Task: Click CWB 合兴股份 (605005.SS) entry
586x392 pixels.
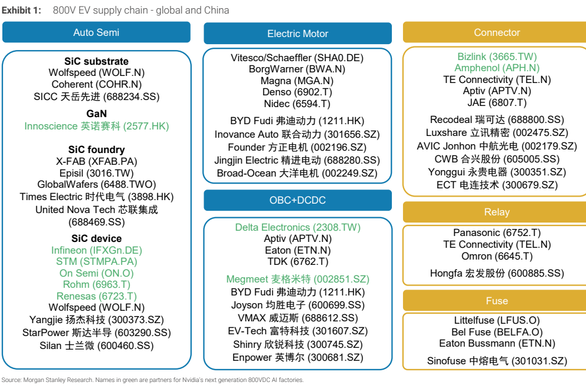Action: coord(497,159)
